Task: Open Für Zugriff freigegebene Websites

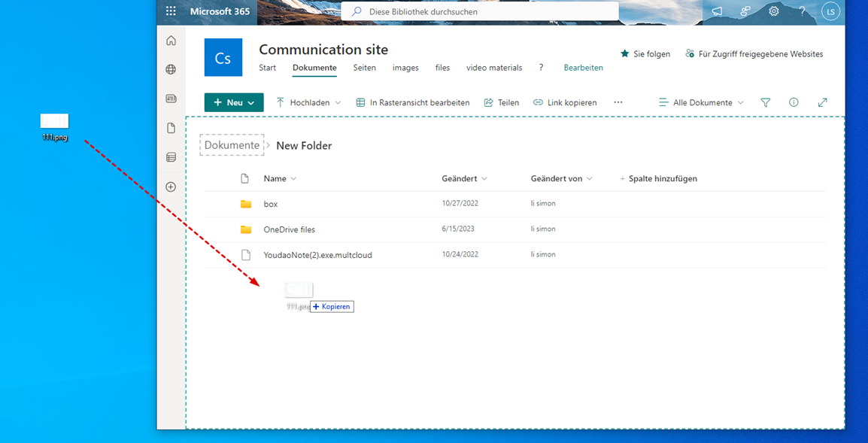Action: tap(754, 53)
